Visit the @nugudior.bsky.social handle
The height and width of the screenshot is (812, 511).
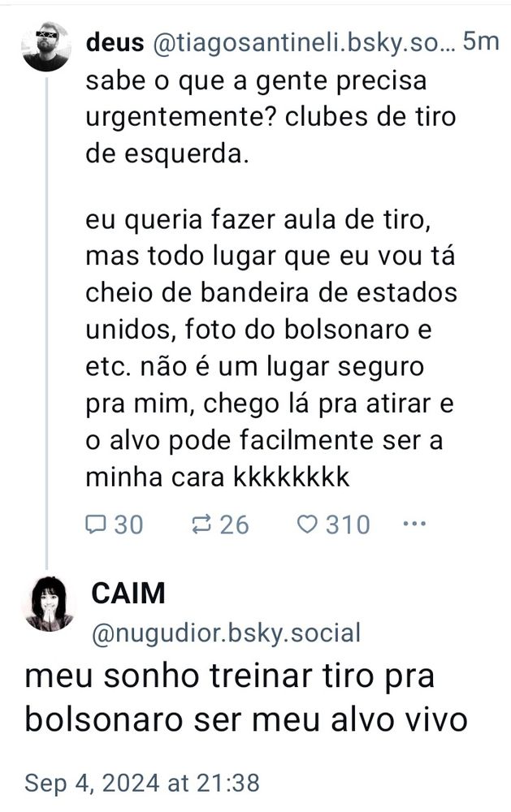point(226,633)
